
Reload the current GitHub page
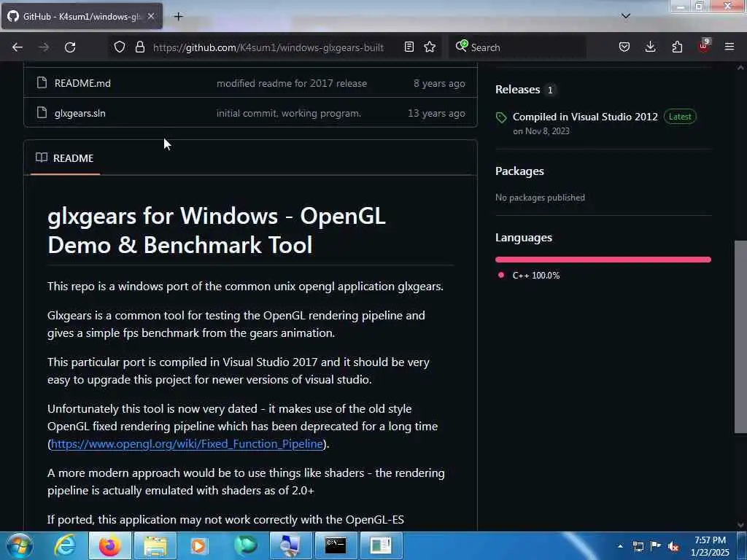coord(70,47)
